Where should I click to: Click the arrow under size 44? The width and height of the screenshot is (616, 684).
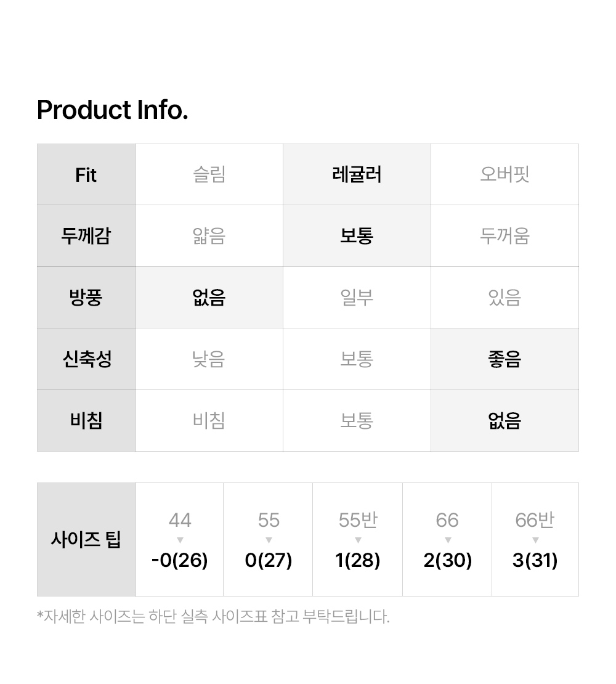click(x=180, y=540)
